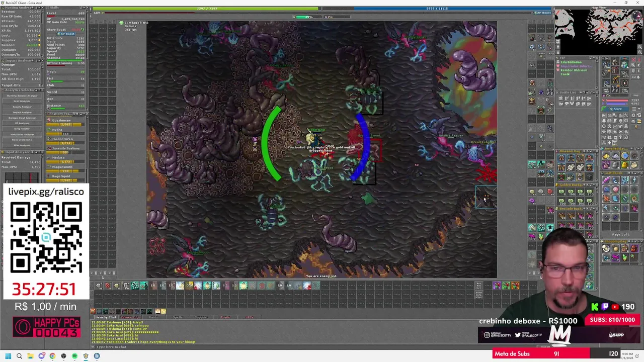
Task: Open the Supply Analyser
Action: (22, 107)
